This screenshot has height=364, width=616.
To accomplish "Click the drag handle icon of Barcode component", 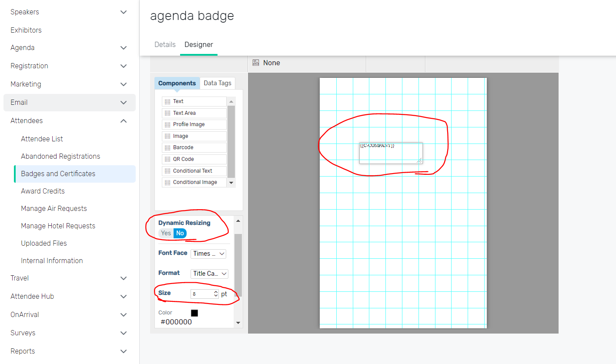I will [x=167, y=147].
